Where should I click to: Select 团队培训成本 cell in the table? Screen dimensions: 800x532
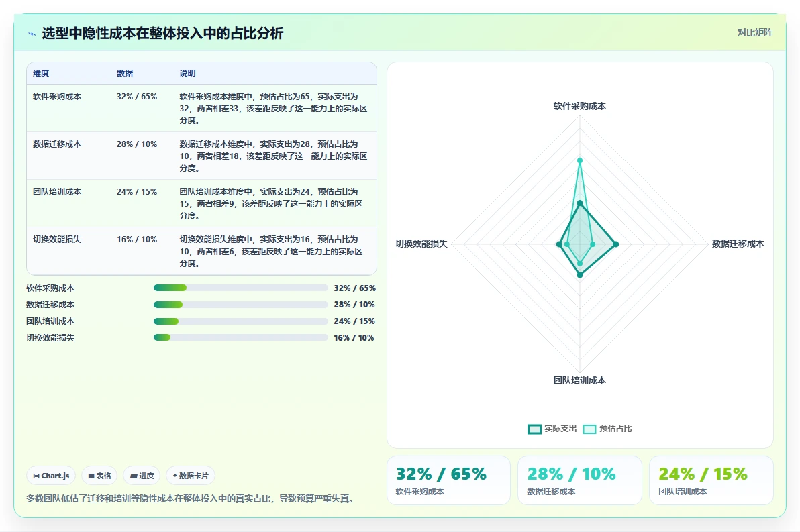click(x=56, y=192)
